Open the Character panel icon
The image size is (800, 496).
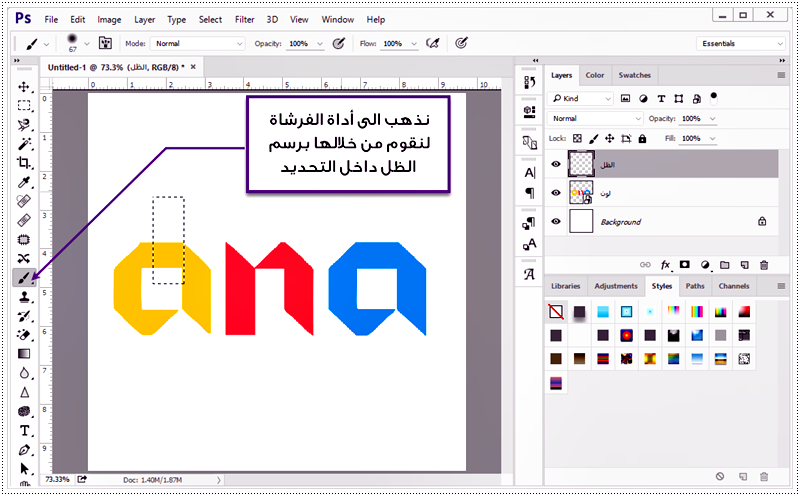point(530,173)
